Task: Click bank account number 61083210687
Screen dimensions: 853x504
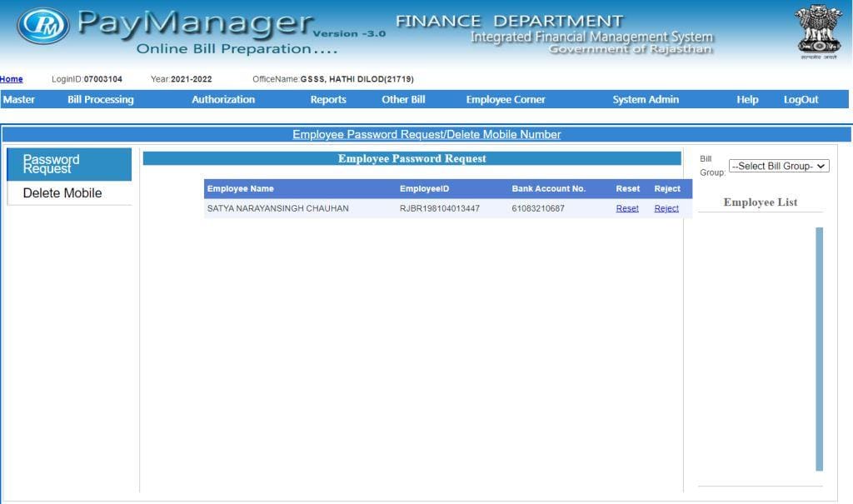Action: tap(538, 208)
